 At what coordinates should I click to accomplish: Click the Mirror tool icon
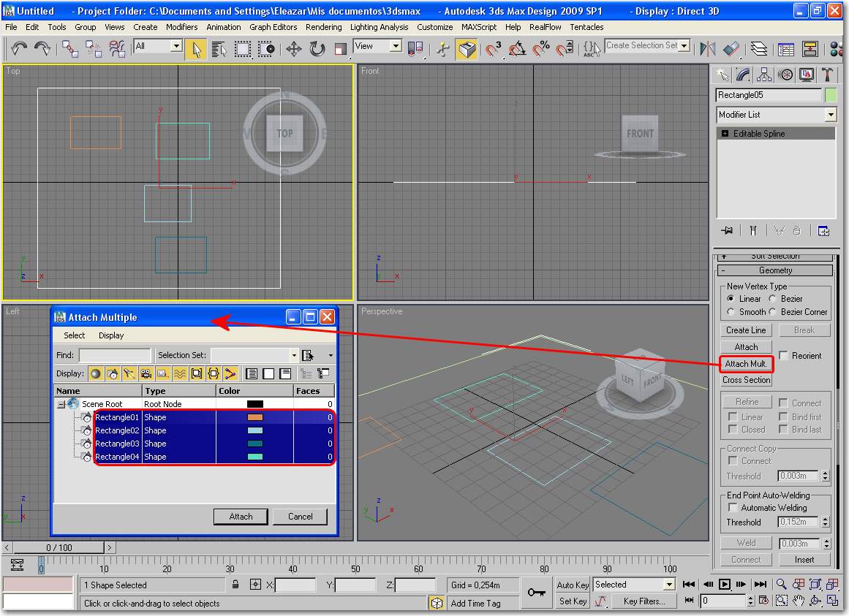(x=707, y=49)
